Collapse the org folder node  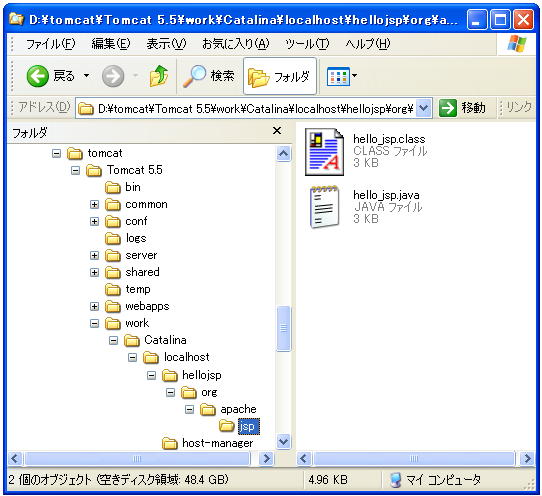(170, 393)
